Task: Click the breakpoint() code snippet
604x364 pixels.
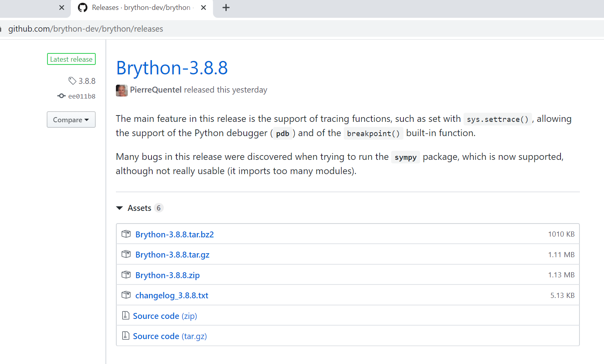Action: (x=373, y=133)
